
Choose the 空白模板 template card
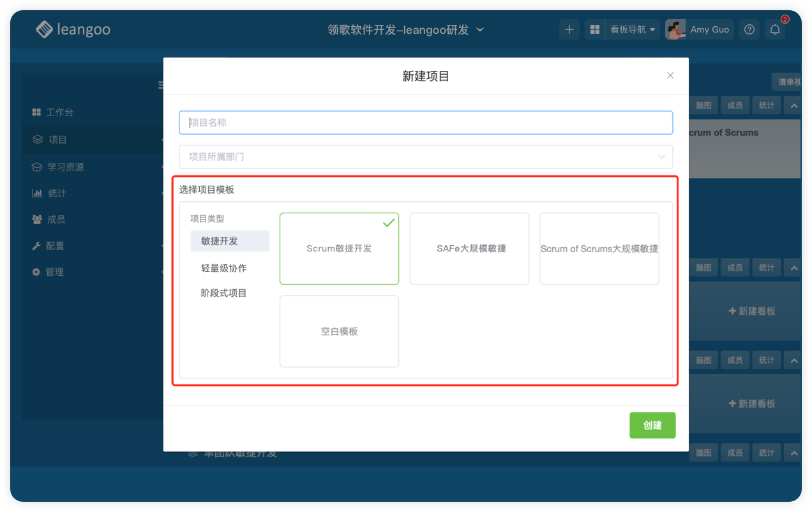339,331
